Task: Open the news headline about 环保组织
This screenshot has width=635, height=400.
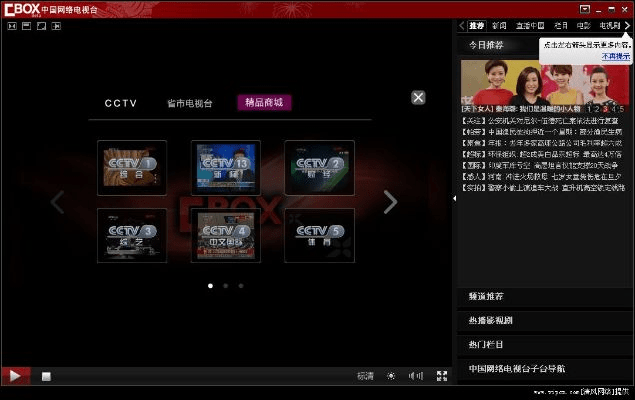Action: pos(541,154)
